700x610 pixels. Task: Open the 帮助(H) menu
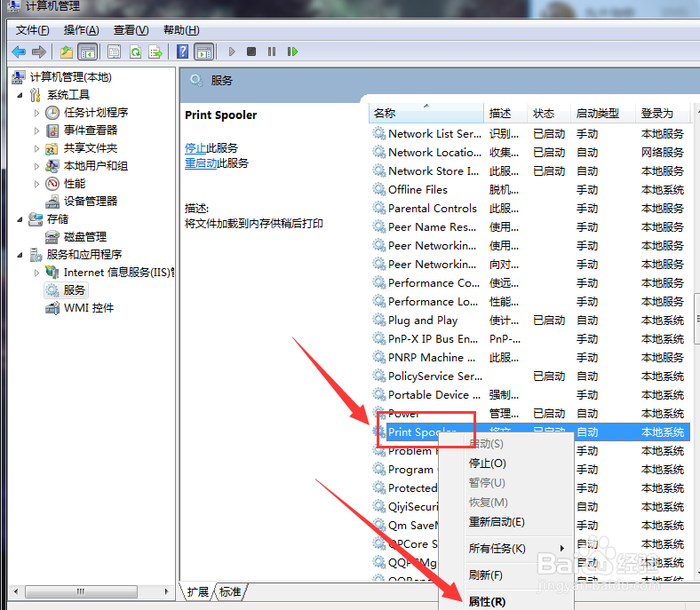pyautogui.click(x=181, y=30)
